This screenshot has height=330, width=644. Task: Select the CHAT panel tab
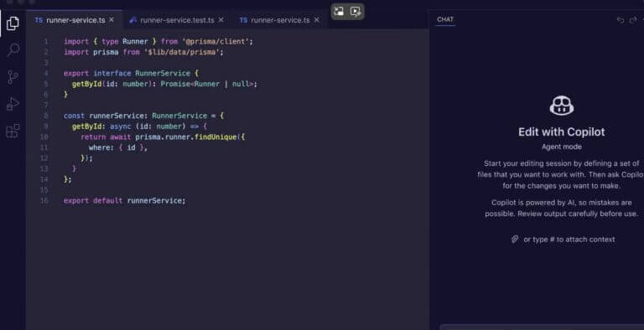coord(445,19)
